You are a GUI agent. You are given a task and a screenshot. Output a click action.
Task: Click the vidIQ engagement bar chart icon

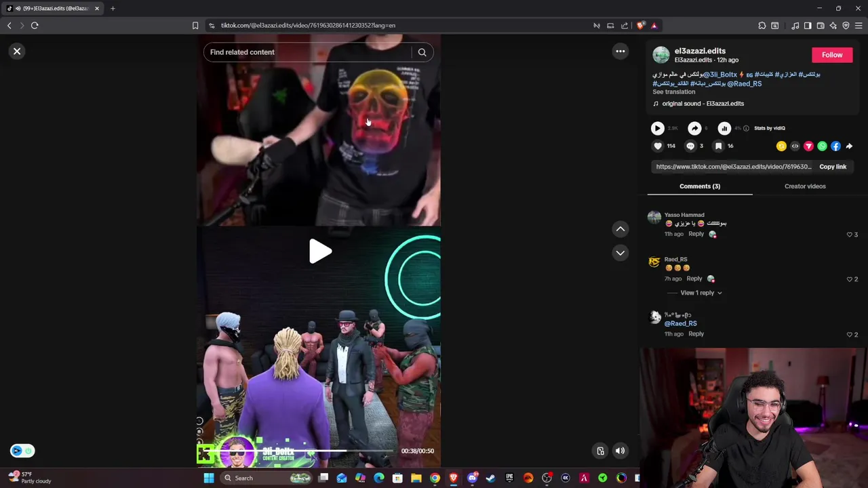pyautogui.click(x=724, y=128)
